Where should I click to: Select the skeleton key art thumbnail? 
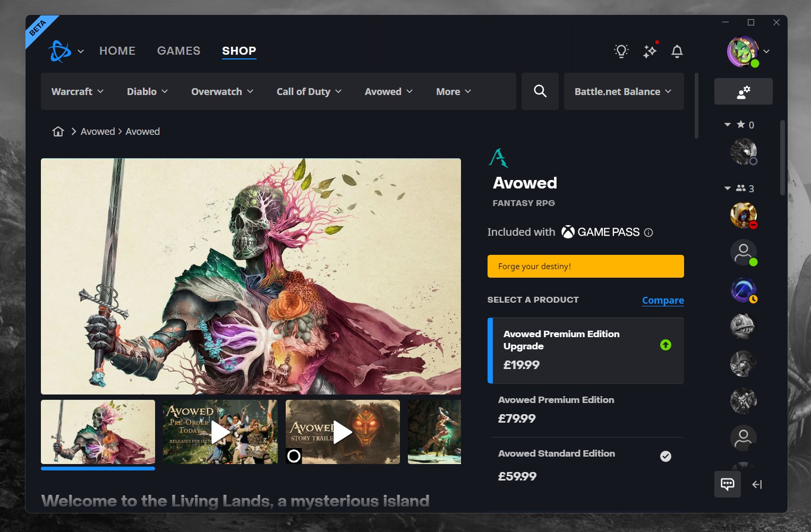tap(98, 432)
